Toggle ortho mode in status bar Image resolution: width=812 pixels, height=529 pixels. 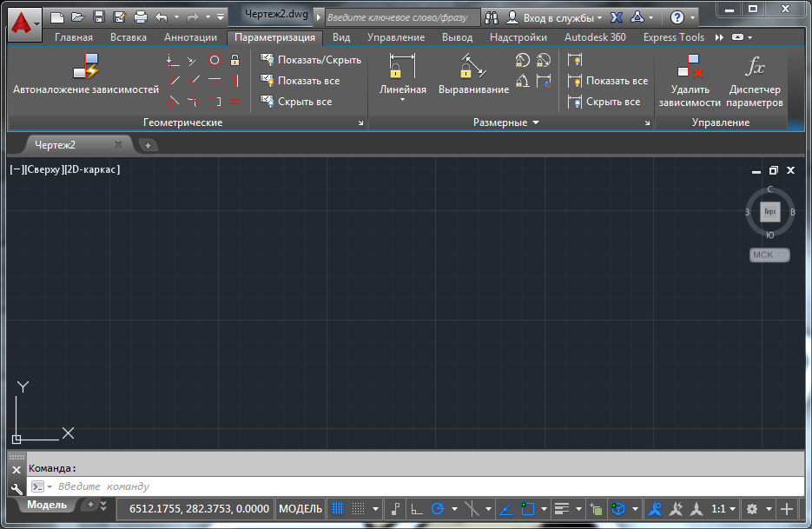(x=417, y=509)
